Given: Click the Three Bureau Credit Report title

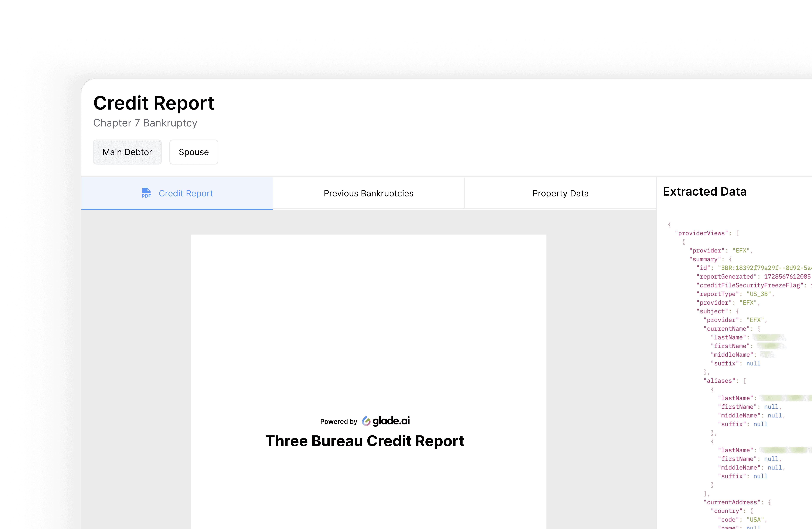Looking at the screenshot, I should tap(365, 441).
